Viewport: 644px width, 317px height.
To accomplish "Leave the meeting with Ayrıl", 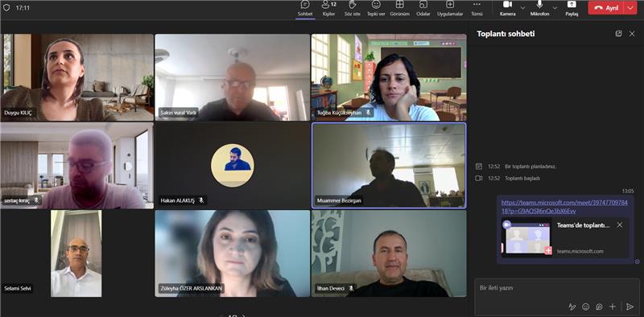I will tap(606, 8).
